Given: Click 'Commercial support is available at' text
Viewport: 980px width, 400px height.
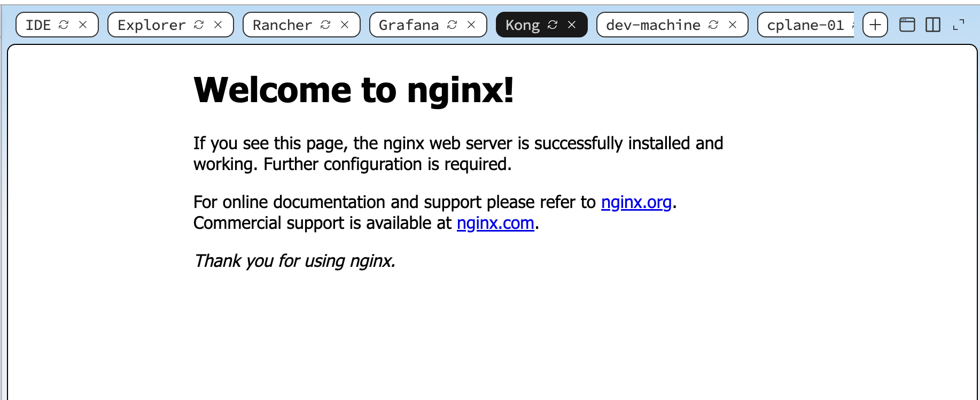Looking at the screenshot, I should pyautogui.click(x=323, y=223).
